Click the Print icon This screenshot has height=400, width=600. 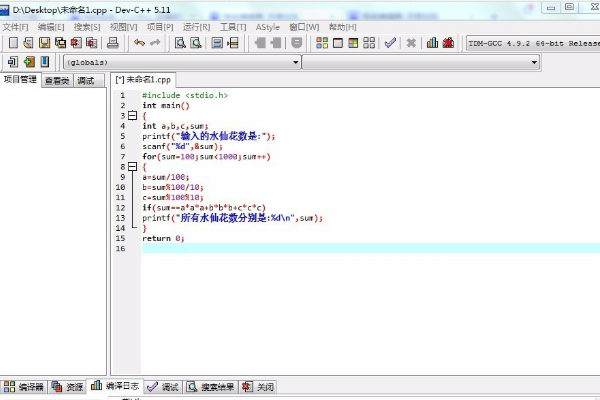112,42
